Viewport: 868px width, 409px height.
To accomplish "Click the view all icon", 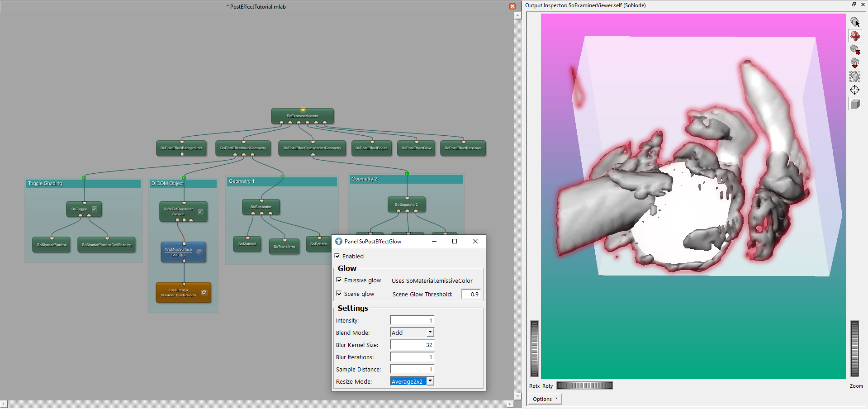I will [x=854, y=76].
